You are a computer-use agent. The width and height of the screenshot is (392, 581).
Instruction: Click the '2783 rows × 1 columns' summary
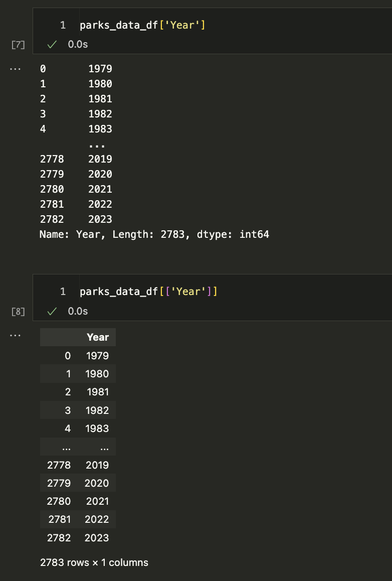pos(94,562)
